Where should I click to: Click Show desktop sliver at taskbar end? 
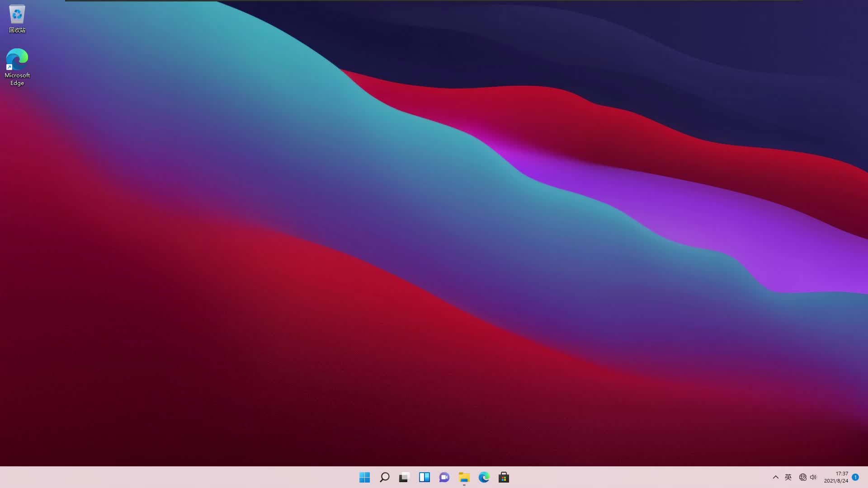tap(866, 477)
